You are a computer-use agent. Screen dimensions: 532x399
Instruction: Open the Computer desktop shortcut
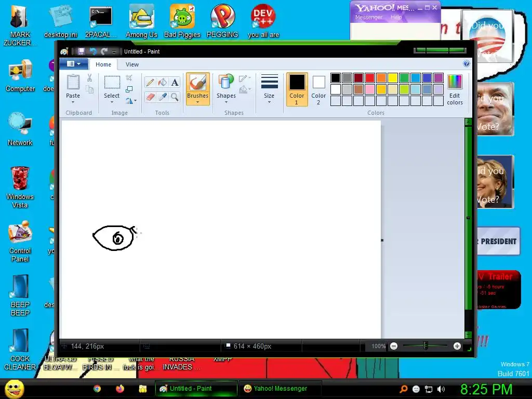pyautogui.click(x=20, y=75)
